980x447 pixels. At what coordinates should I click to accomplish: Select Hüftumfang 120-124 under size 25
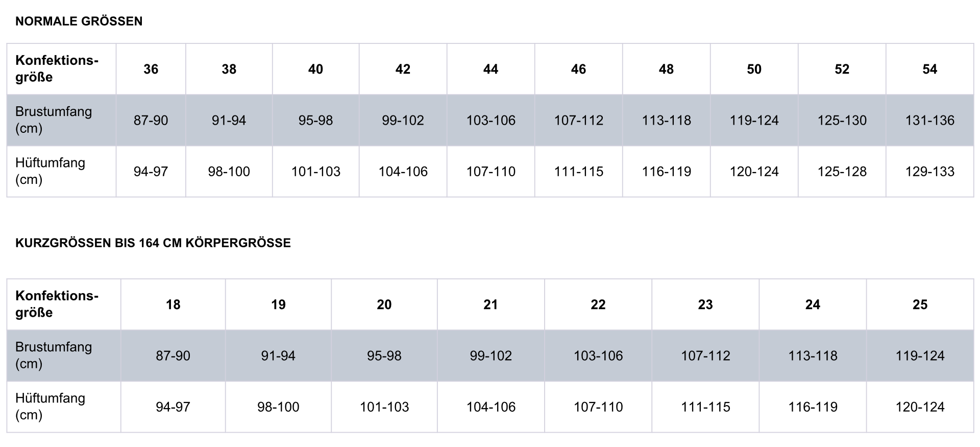pos(920,407)
